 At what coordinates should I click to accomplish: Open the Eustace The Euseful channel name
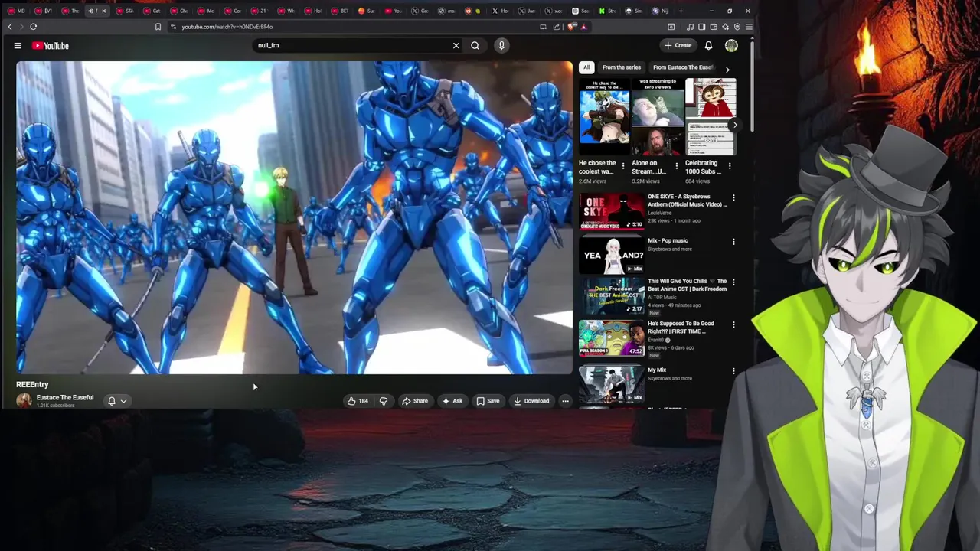[65, 398]
